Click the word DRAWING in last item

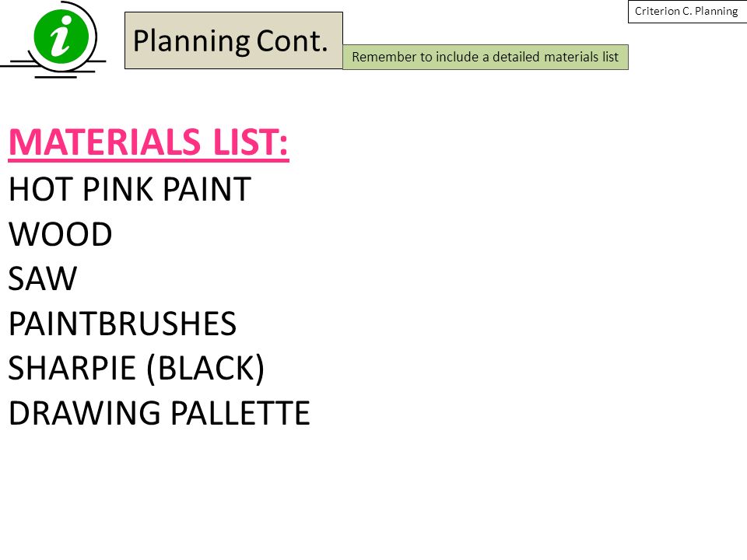(85, 413)
